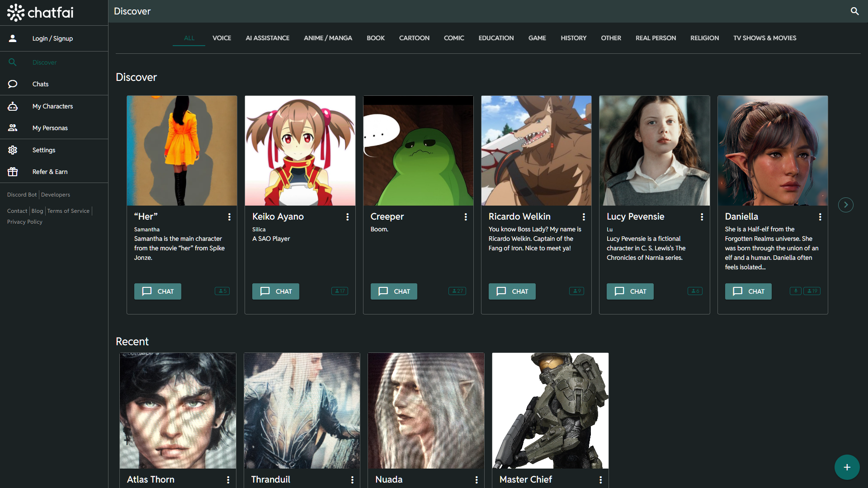The image size is (868, 488).
Task: Open the HISTORY category
Action: point(573,38)
